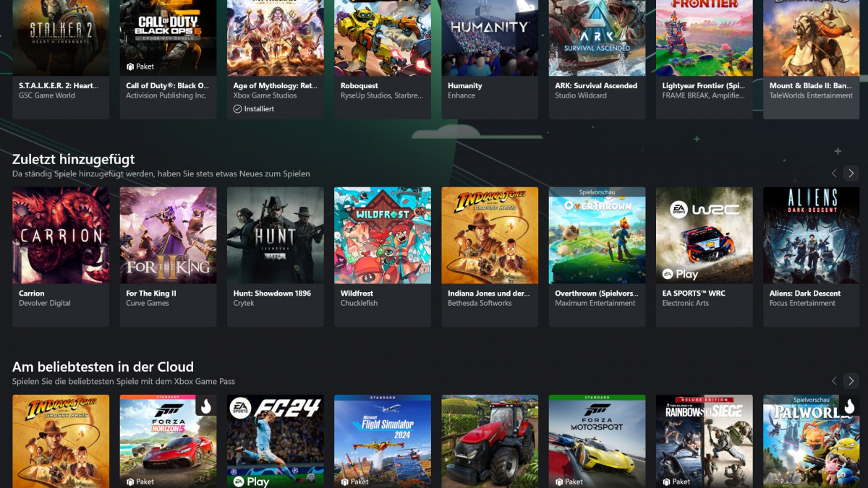The width and height of the screenshot is (868, 488).
Task: Click the Paket icon on Rainbow Six Siege
Action: coord(667,481)
